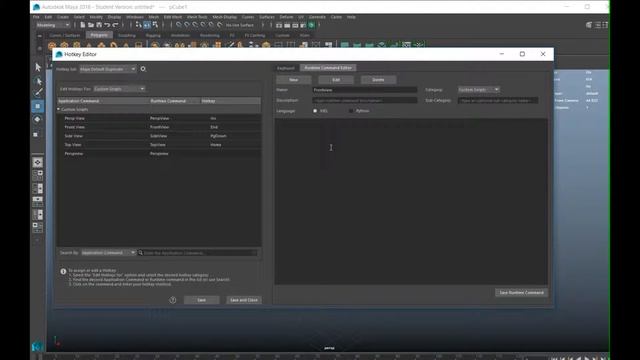Click the Description input field
The width and height of the screenshot is (640, 360).
pos(365,100)
